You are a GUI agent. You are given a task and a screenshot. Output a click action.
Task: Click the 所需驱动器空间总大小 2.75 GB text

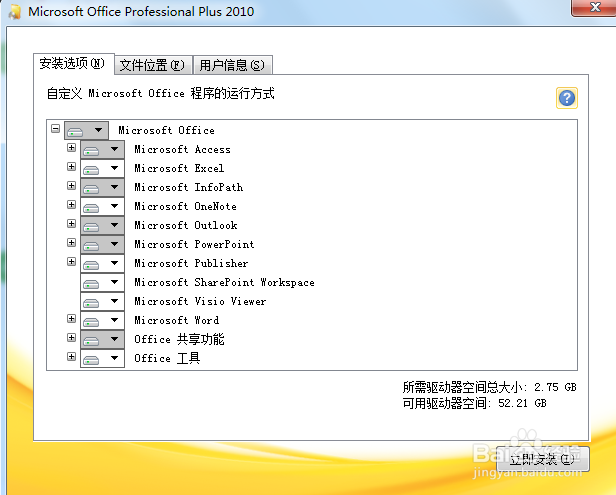pos(490,387)
